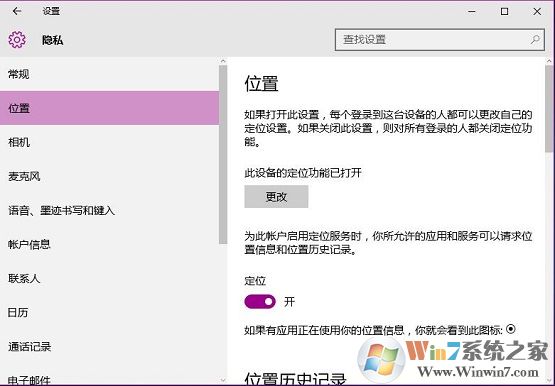This screenshot has width=555, height=386.
Task: Open 语音、墨迹书写和键入 settings
Action: click(x=109, y=211)
